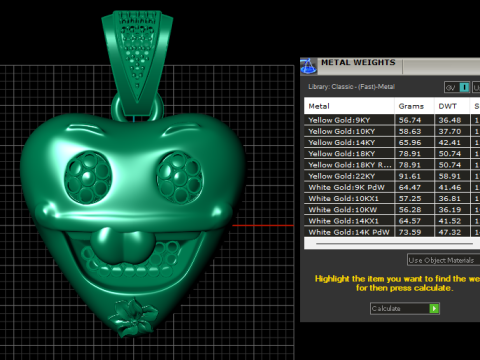480x360 pixels.
Task: Click the 58.91 DWT value
Action: coord(450,176)
